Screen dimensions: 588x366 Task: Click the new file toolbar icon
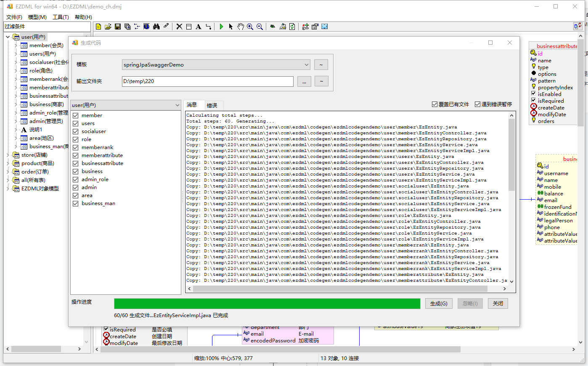tap(98, 27)
